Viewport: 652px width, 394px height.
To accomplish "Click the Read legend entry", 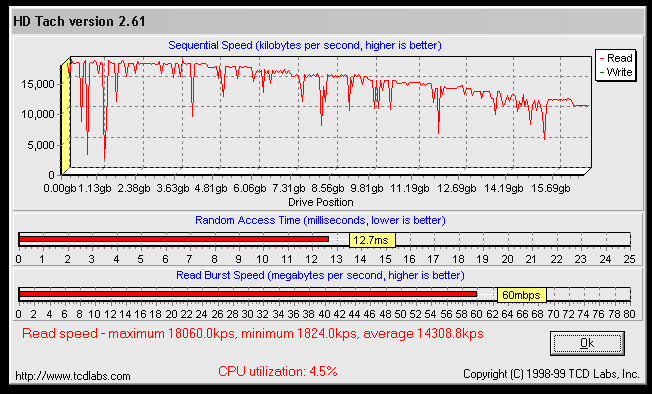I will pos(616,58).
